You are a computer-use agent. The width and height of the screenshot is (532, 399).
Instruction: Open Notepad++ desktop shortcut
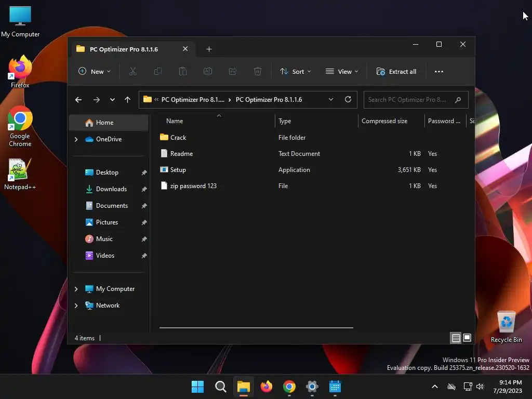(x=20, y=174)
